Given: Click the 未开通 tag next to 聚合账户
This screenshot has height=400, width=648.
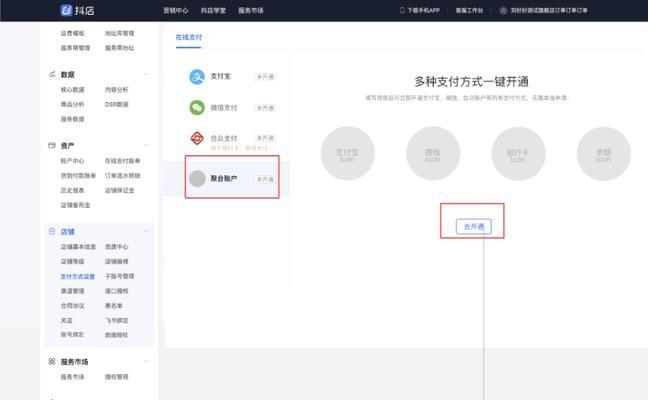Looking at the screenshot, I should 265,179.
